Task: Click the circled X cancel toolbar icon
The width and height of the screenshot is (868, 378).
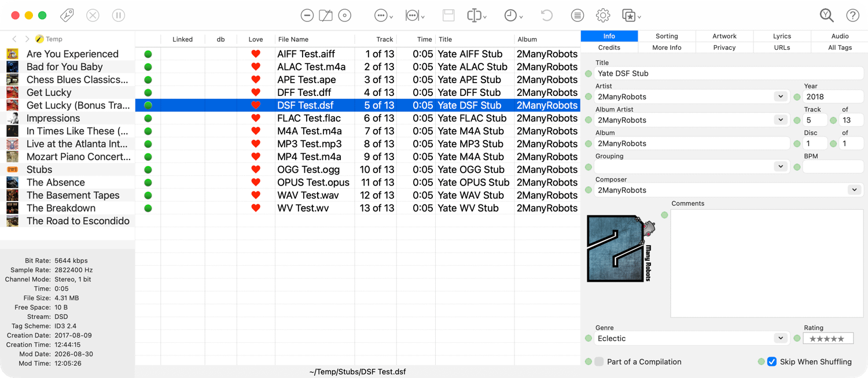Action: click(x=93, y=16)
